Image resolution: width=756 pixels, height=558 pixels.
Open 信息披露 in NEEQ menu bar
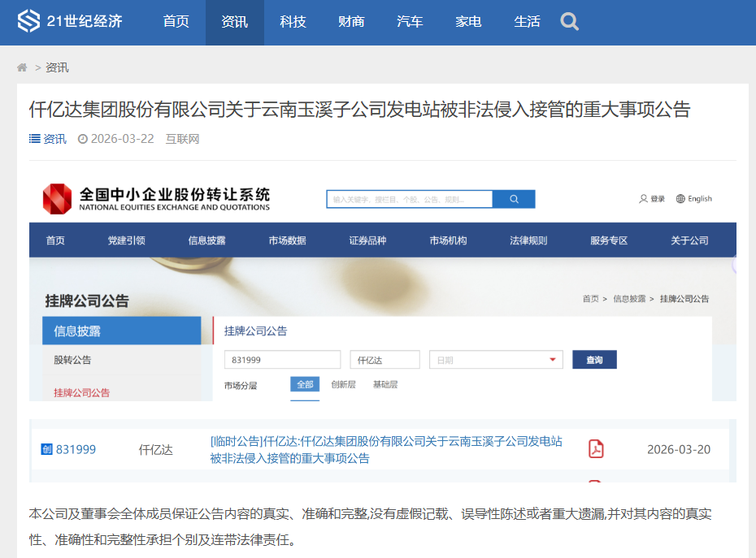(x=206, y=240)
